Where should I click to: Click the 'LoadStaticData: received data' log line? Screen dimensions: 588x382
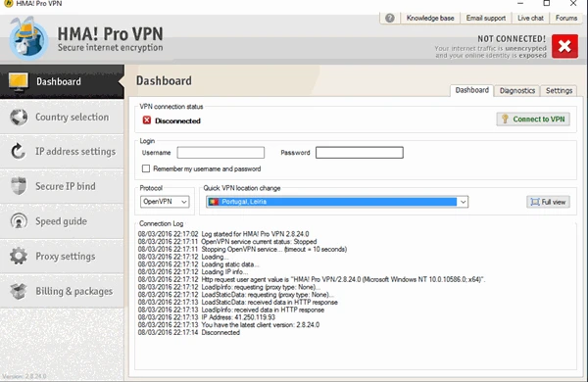coord(238,302)
